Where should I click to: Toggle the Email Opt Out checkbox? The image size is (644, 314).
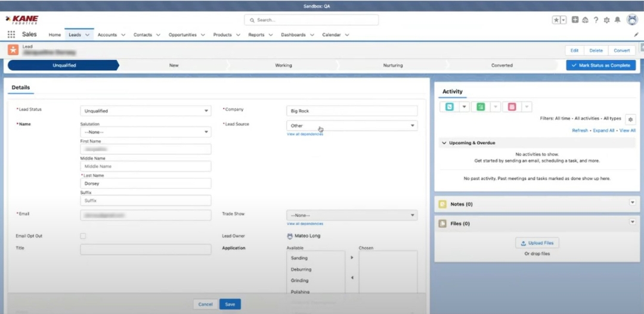click(83, 236)
